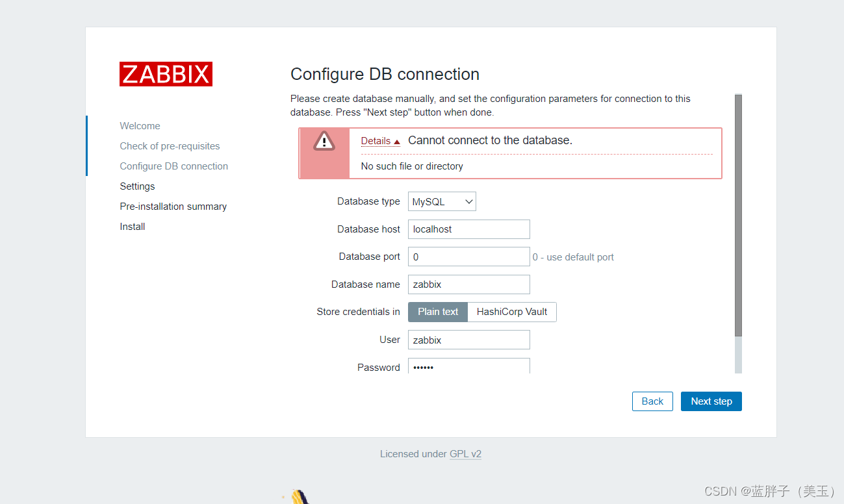Select the Welcome step in sidebar
This screenshot has height=504, width=844.
(140, 126)
